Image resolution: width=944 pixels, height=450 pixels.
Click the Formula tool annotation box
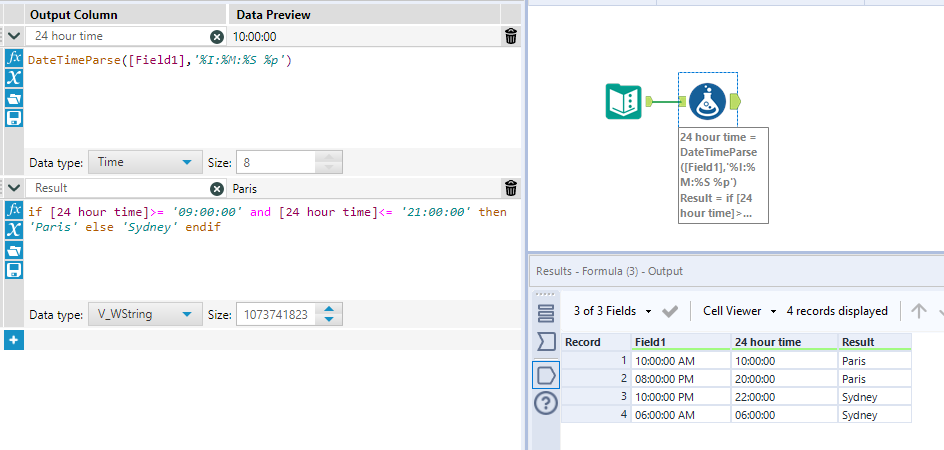coord(723,175)
